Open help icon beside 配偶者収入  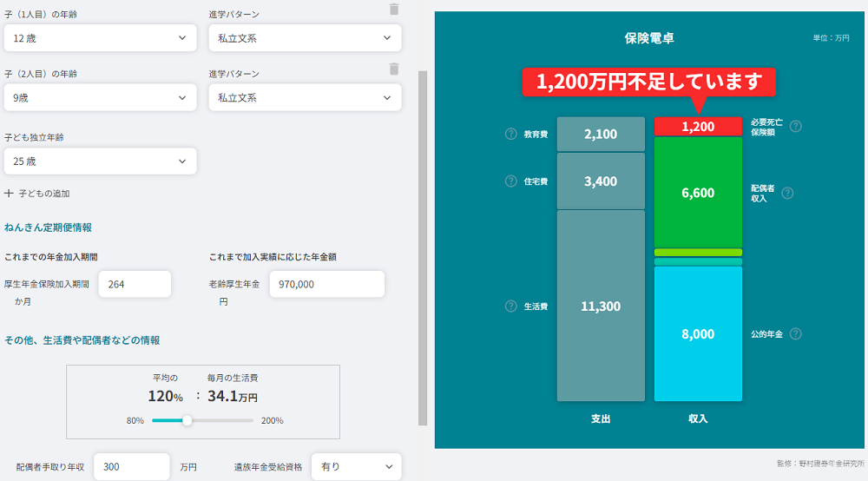787,193
